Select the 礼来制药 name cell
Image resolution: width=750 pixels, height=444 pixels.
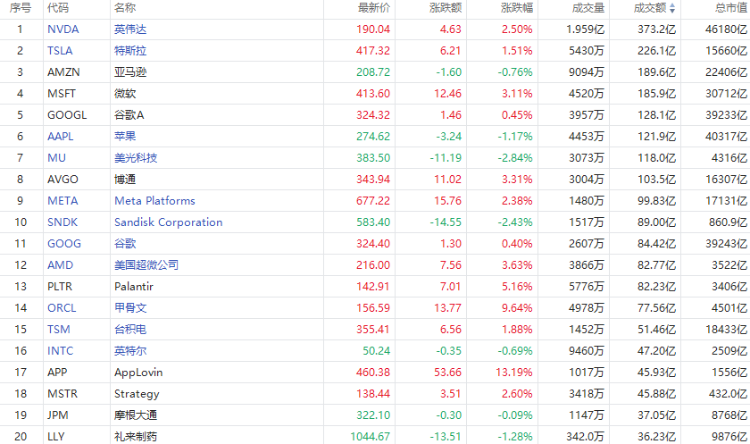(x=136, y=437)
